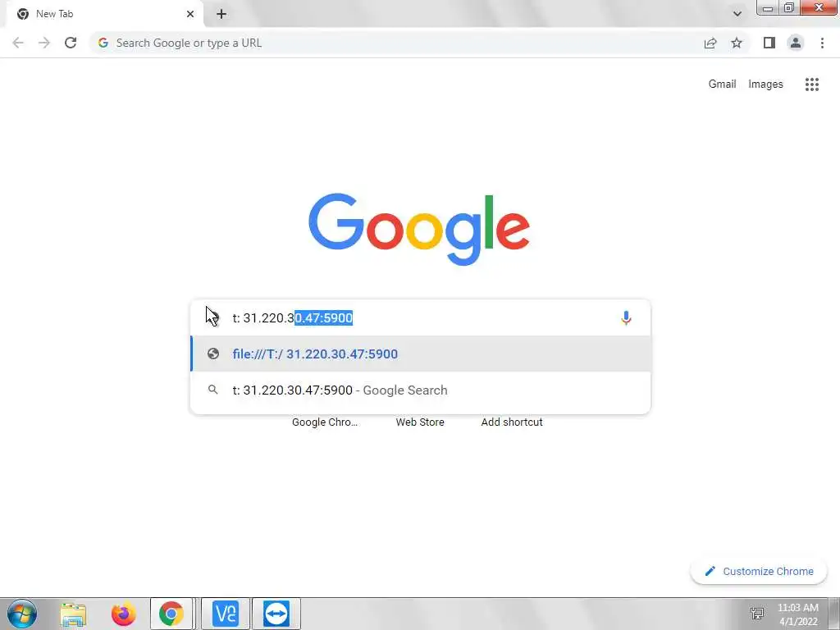Click the globe icon in file suggestion

(213, 354)
